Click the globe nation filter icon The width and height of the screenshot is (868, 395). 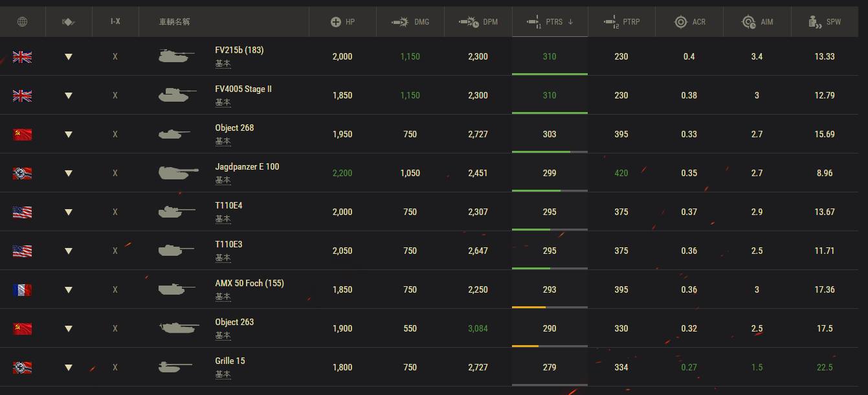[x=22, y=22]
